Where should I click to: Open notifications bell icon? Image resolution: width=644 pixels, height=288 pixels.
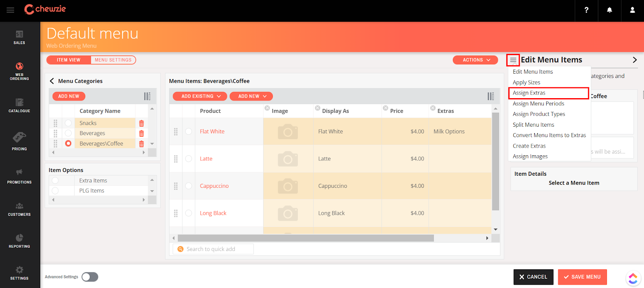pyautogui.click(x=609, y=10)
